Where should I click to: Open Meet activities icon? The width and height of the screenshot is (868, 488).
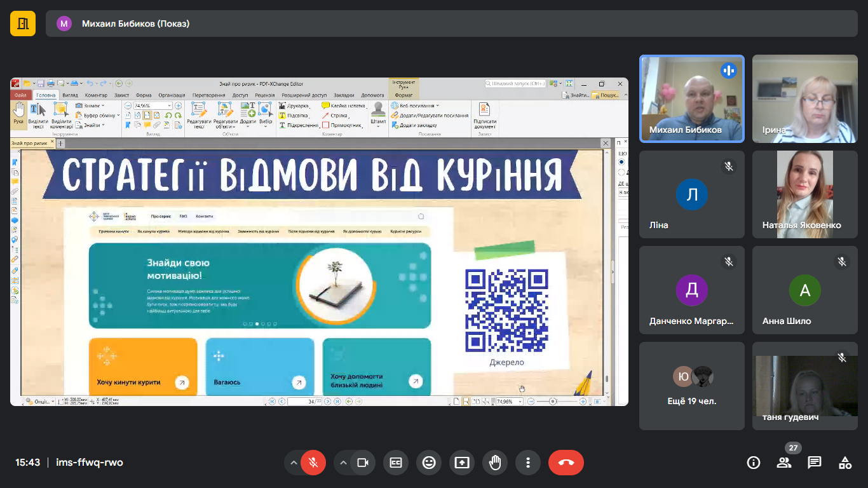pyautogui.click(x=845, y=463)
